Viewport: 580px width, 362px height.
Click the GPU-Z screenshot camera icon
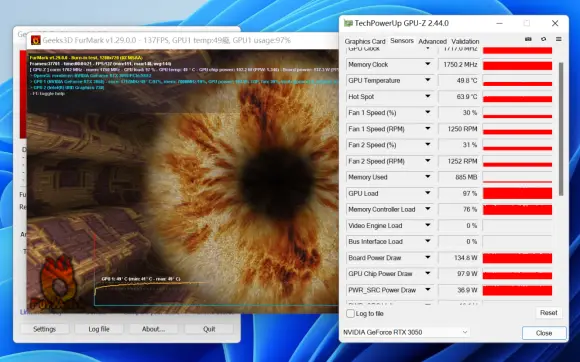pyautogui.click(x=528, y=39)
